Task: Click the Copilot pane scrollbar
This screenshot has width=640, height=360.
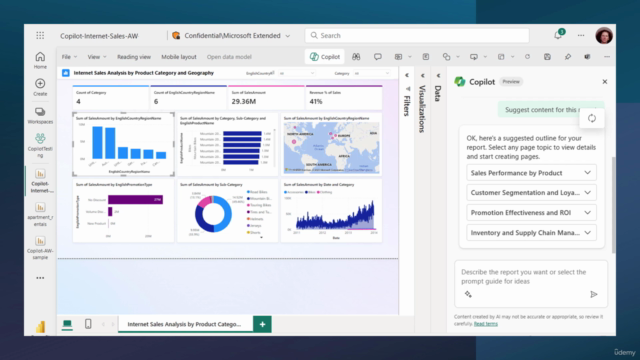Action: click(x=613, y=204)
